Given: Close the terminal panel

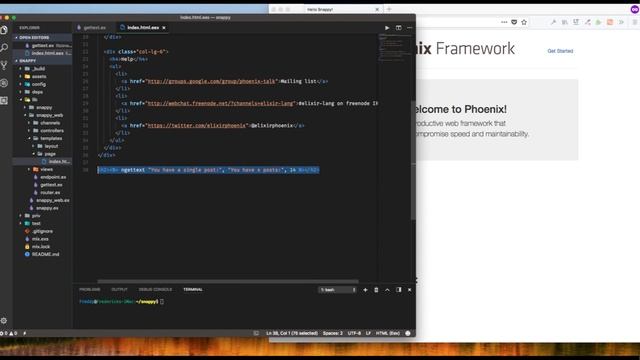Looking at the screenshot, I should [x=409, y=290].
